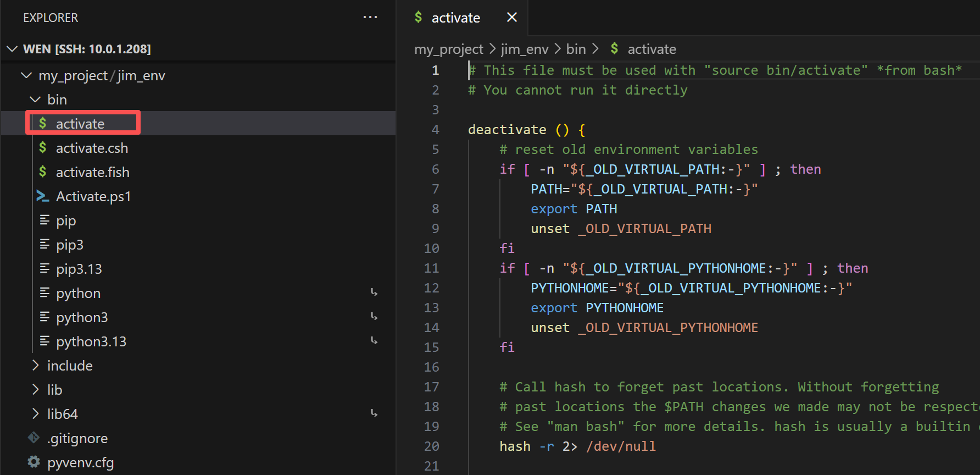The image size is (980, 475).
Task: Click bin in the breadcrumb
Action: [576, 49]
